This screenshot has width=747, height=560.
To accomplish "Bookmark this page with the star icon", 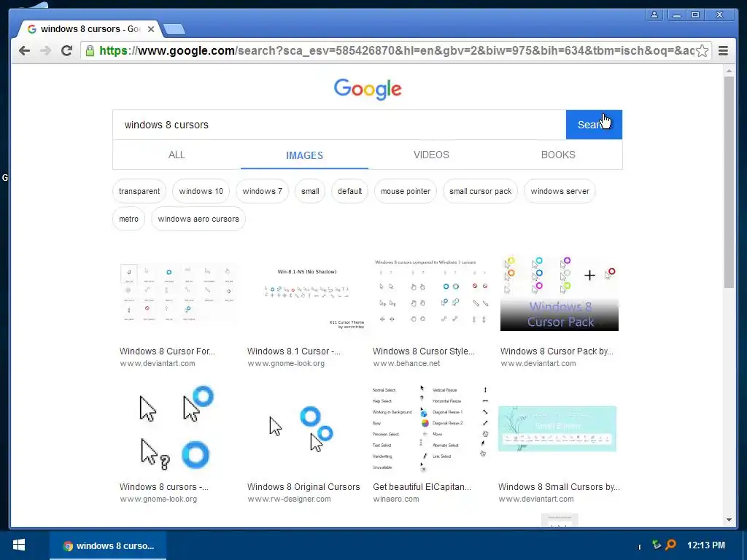I will click(702, 50).
